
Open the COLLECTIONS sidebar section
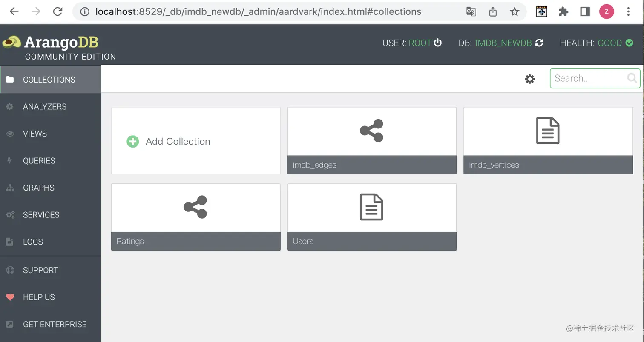point(50,80)
